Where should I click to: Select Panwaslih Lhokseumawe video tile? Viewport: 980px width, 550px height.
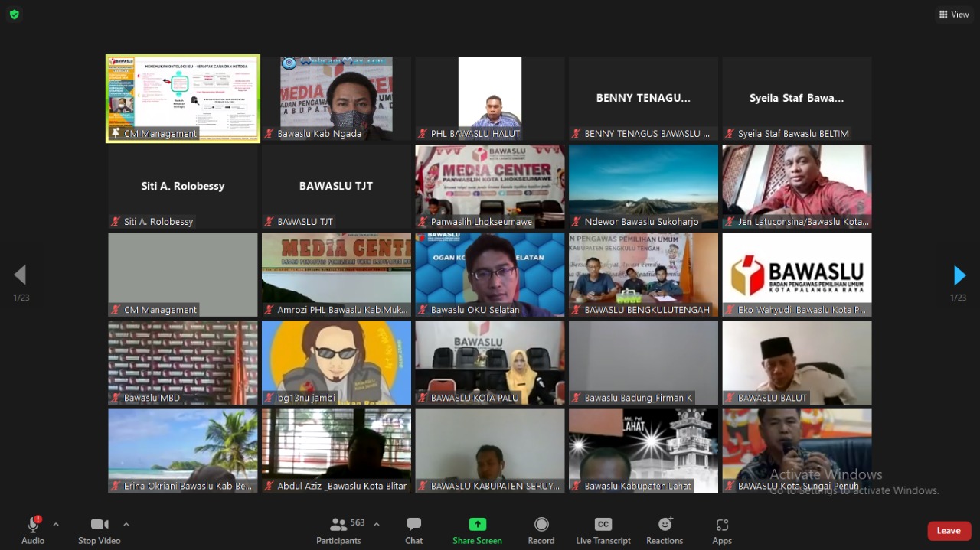coord(490,187)
